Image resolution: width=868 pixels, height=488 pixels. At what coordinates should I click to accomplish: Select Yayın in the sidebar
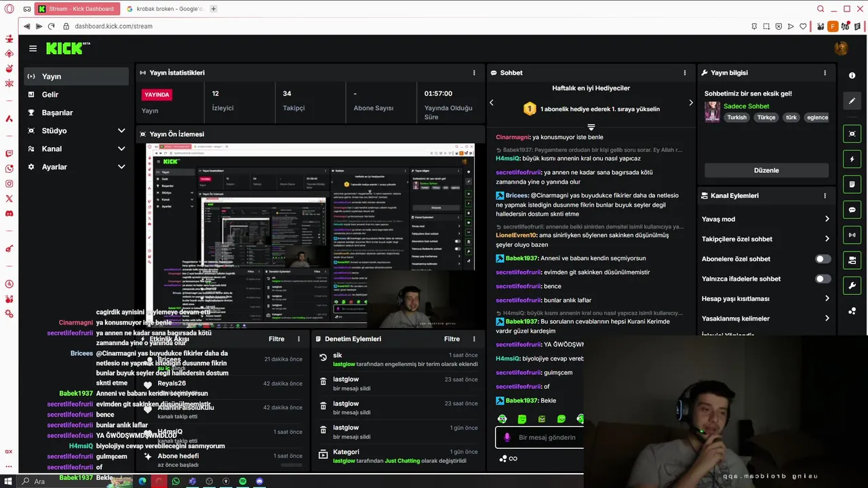pyautogui.click(x=75, y=77)
